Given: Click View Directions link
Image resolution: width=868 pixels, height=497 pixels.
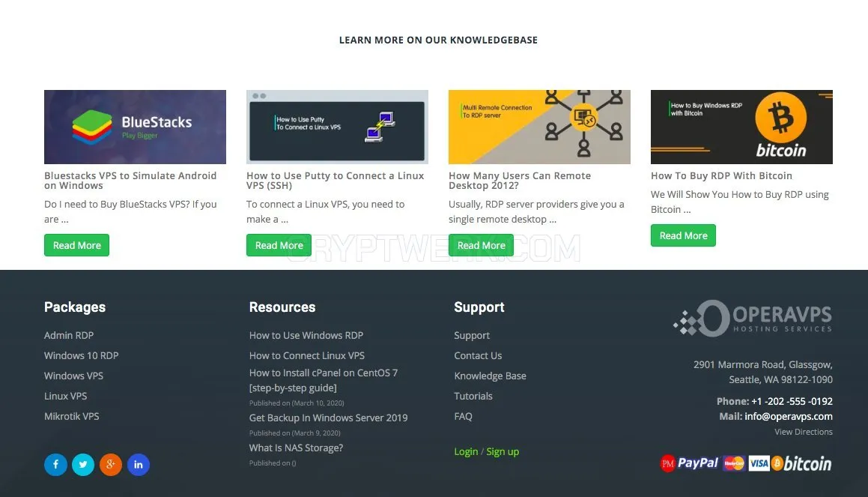Looking at the screenshot, I should (x=804, y=432).
